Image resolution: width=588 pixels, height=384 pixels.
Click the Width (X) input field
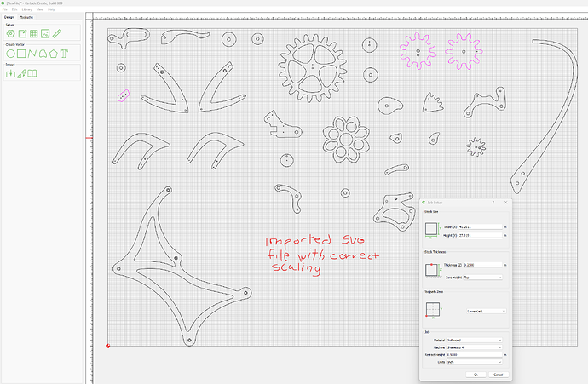(x=480, y=227)
